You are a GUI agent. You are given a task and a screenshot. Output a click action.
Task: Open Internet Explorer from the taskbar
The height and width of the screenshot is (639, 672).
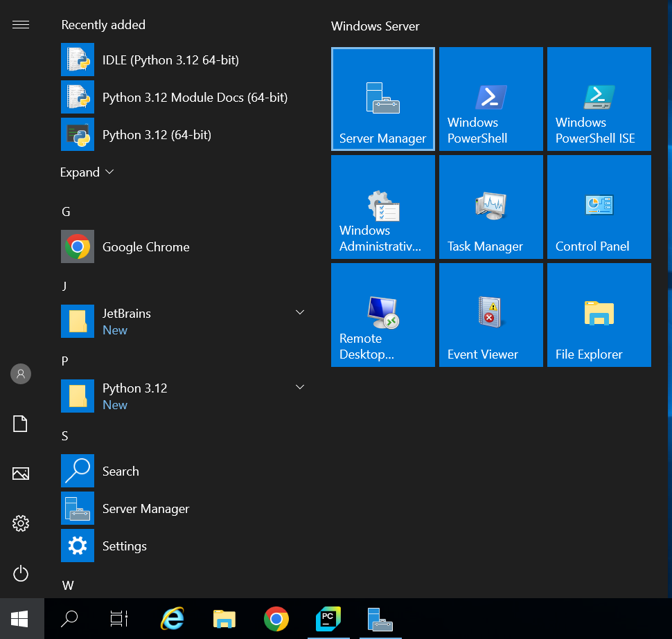pos(173,618)
